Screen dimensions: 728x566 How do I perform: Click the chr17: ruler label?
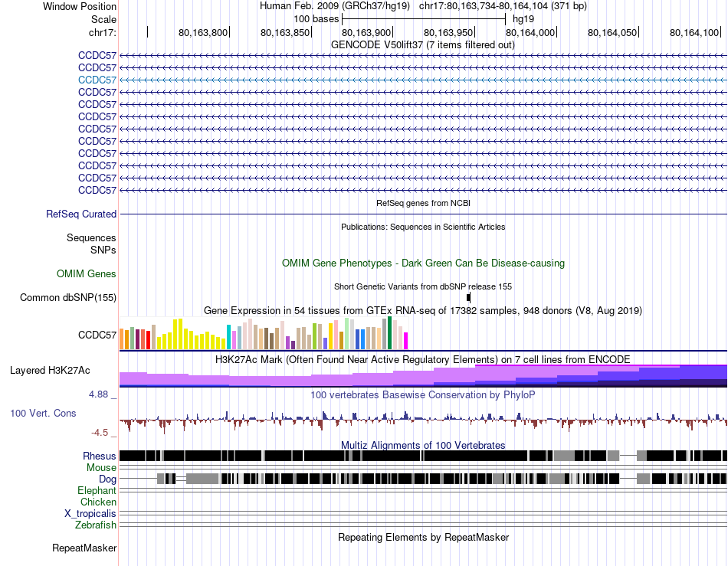click(x=103, y=32)
